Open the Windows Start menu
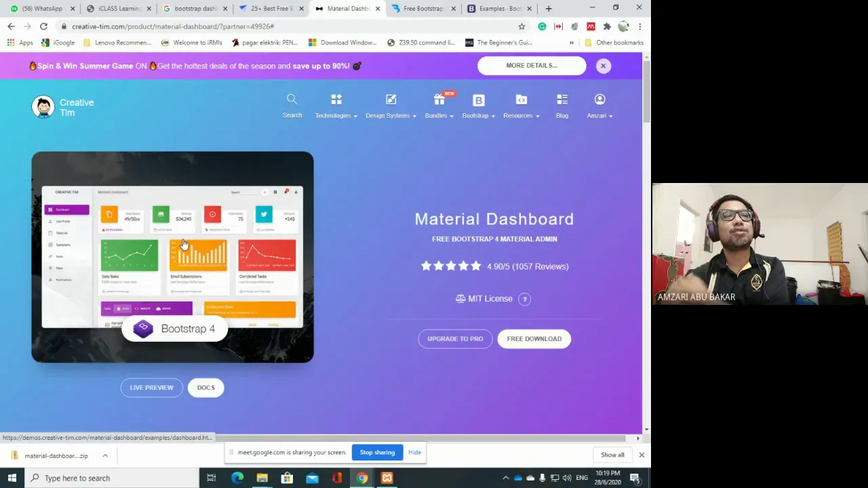This screenshot has height=488, width=868. [12, 478]
